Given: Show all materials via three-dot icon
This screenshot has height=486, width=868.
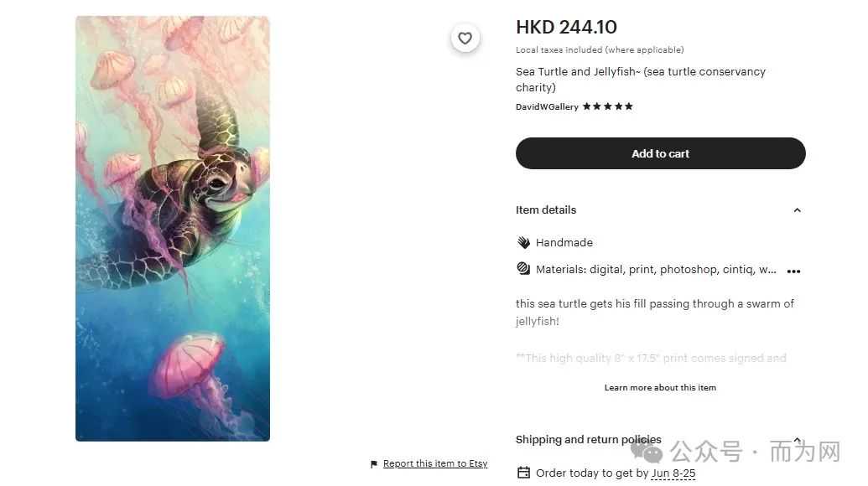Looking at the screenshot, I should (x=793, y=271).
